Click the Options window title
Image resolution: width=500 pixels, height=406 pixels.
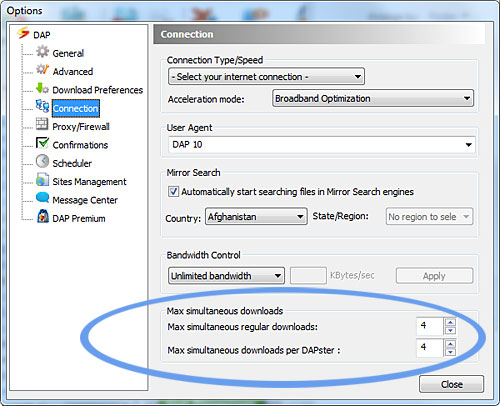(24, 11)
